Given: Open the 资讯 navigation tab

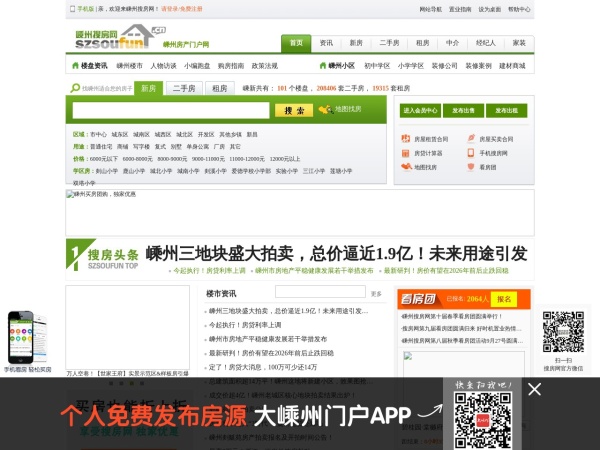Looking at the screenshot, I should (326, 43).
